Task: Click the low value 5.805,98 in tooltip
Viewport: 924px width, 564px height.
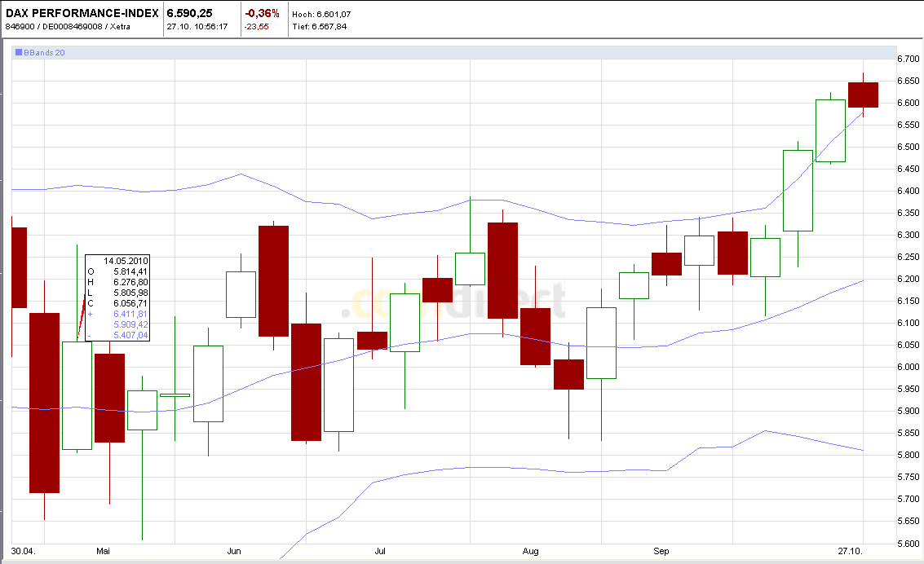Action: tap(130, 293)
